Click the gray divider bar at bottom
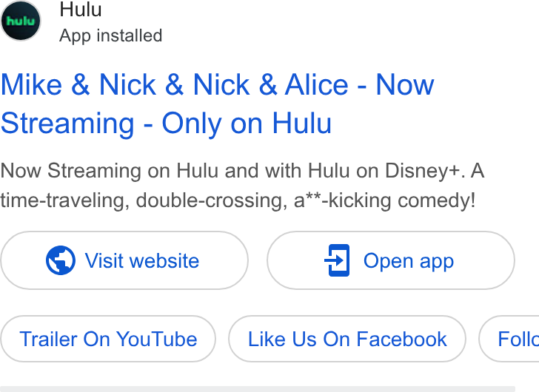 click(x=258, y=389)
